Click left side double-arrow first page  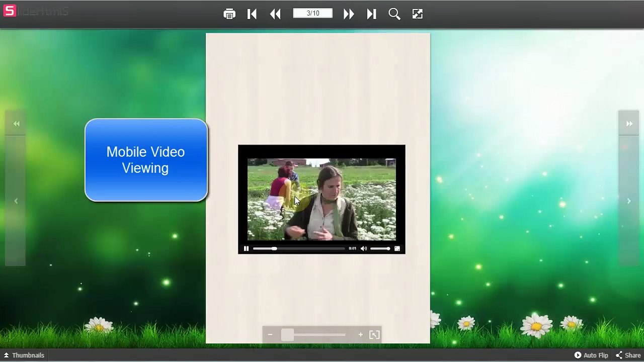(x=17, y=124)
